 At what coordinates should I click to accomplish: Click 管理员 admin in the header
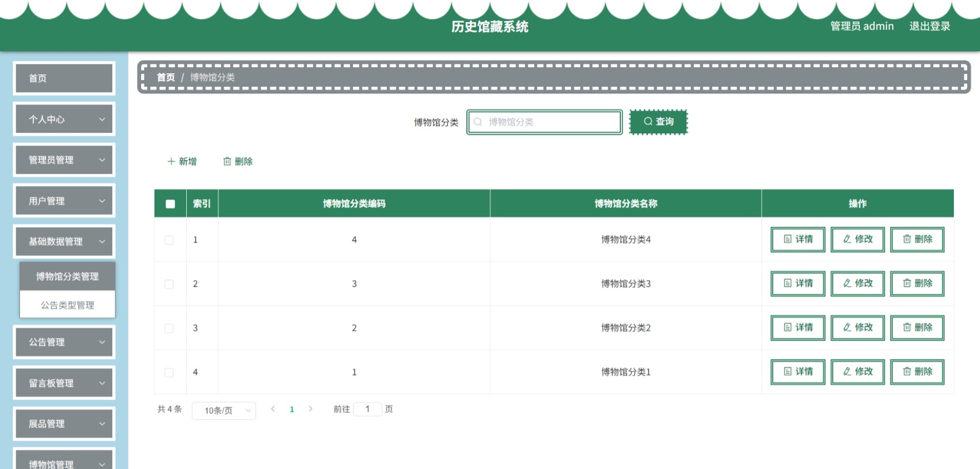[862, 26]
